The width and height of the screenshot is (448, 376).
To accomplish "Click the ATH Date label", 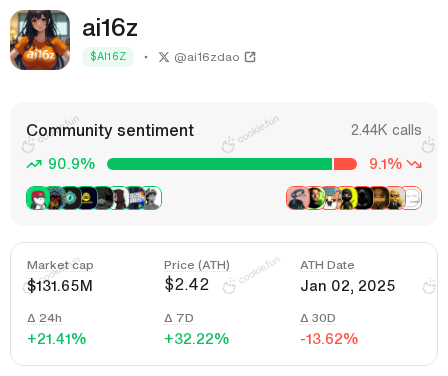I will coord(327,265).
